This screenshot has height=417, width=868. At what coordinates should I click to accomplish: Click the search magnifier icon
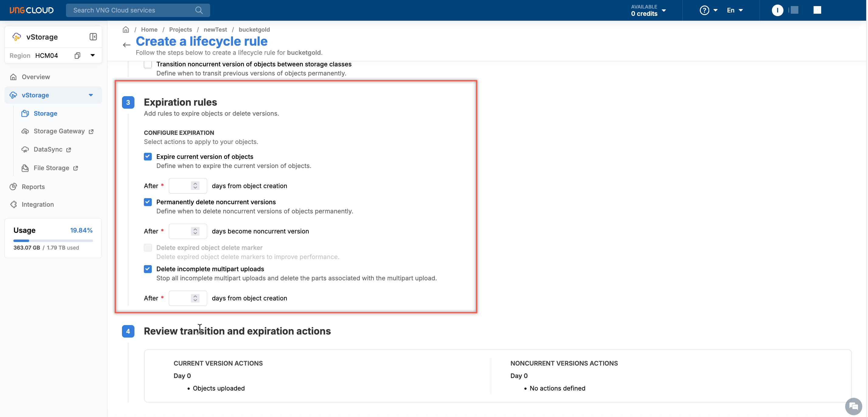tap(199, 10)
